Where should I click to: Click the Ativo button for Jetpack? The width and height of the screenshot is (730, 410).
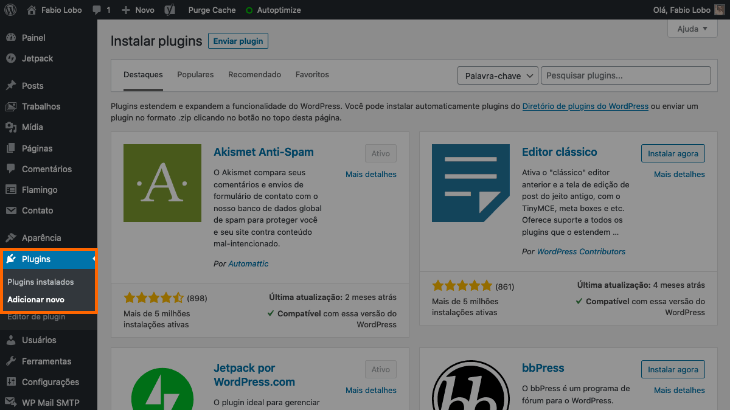click(380, 370)
